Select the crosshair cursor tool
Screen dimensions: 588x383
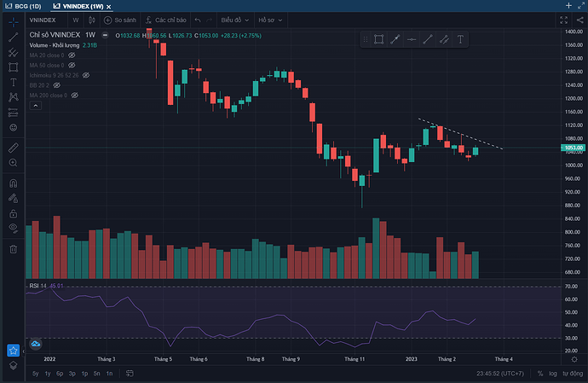[13, 21]
